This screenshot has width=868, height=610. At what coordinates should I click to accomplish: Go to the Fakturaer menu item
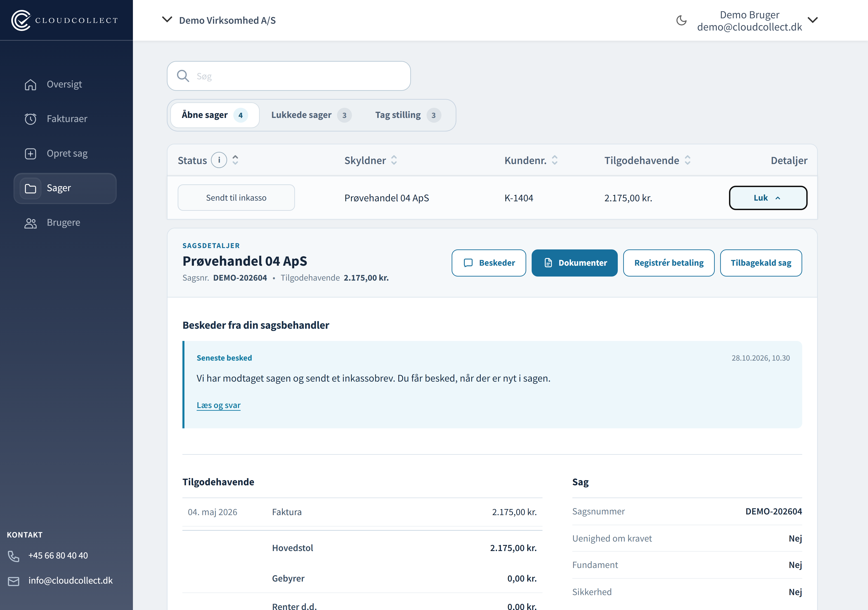[x=65, y=119]
